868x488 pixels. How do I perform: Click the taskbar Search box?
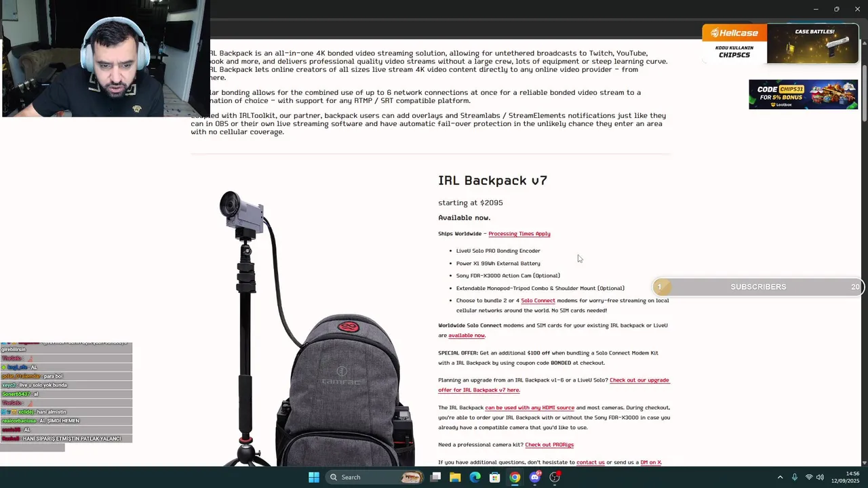374,477
